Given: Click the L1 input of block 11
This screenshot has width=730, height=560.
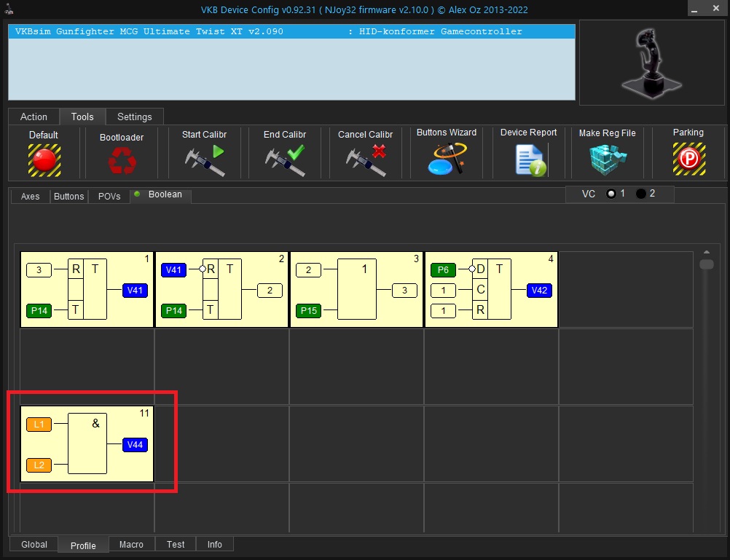Looking at the screenshot, I should [39, 424].
